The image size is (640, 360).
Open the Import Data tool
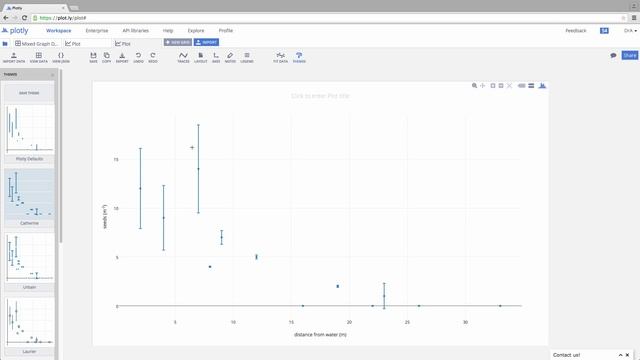[x=14, y=57]
